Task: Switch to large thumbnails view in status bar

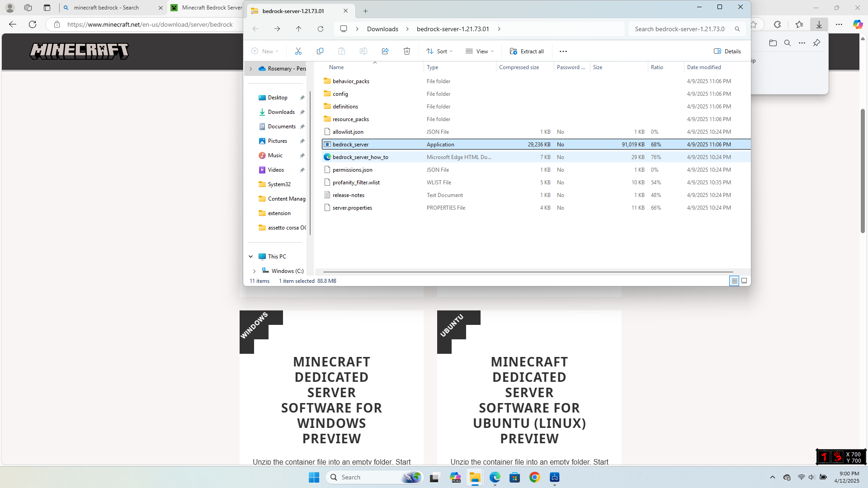Action: point(744,281)
